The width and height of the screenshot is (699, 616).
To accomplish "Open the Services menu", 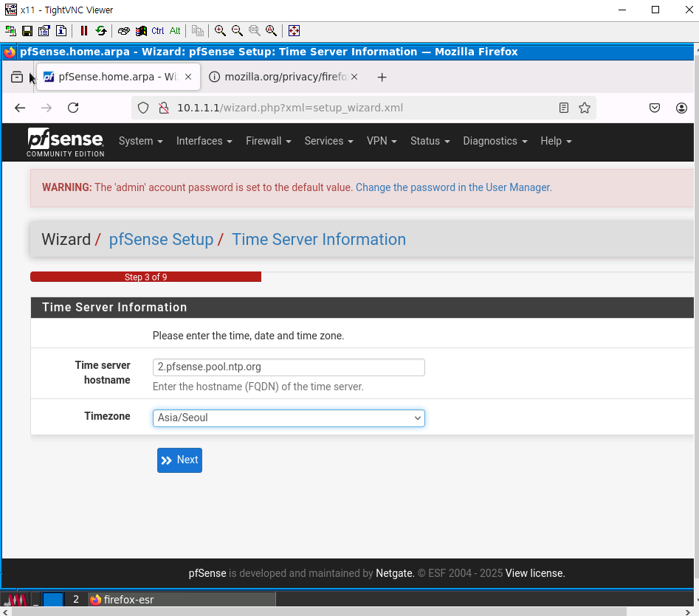I will click(x=328, y=141).
